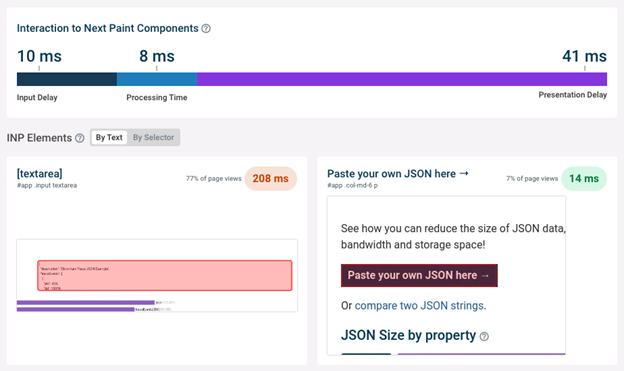
Task: Select the purple Presentation Delay bar segment
Action: (x=402, y=79)
